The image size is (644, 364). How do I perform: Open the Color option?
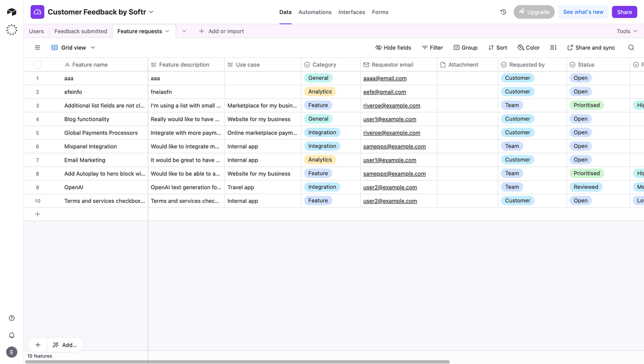(x=528, y=48)
